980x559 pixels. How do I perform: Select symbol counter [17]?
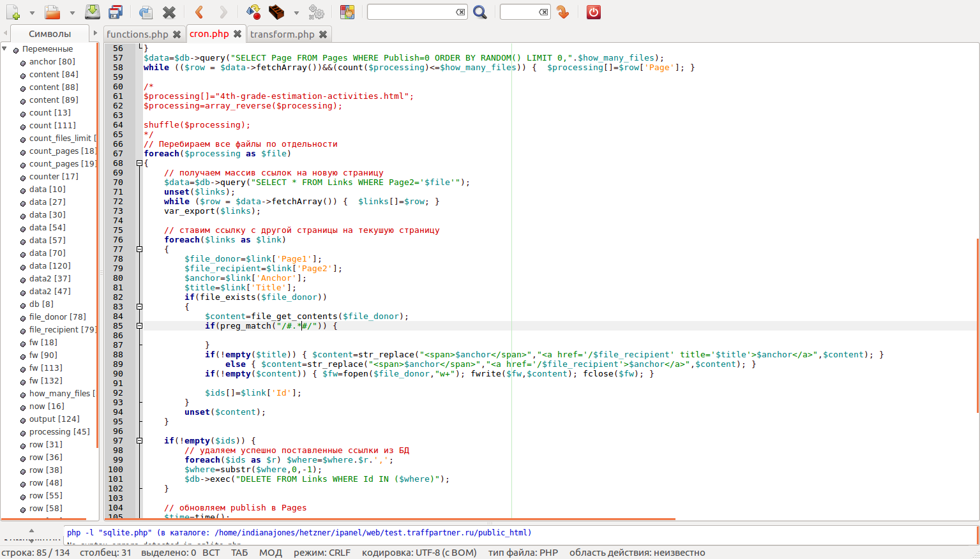(54, 177)
